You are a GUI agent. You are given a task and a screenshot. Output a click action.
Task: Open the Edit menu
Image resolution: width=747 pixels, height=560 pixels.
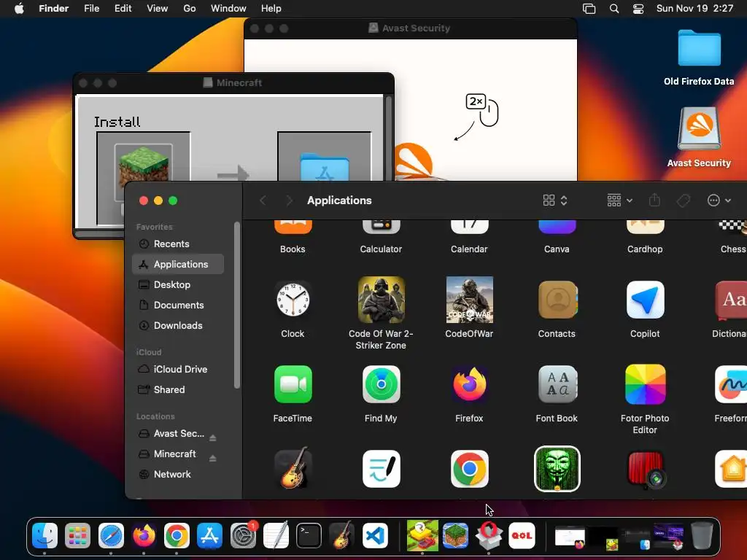[x=123, y=9]
